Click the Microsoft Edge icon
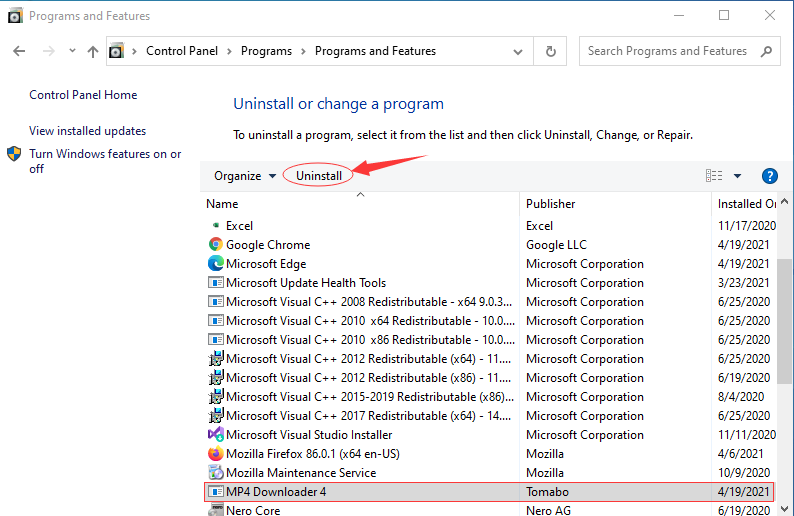 click(216, 263)
